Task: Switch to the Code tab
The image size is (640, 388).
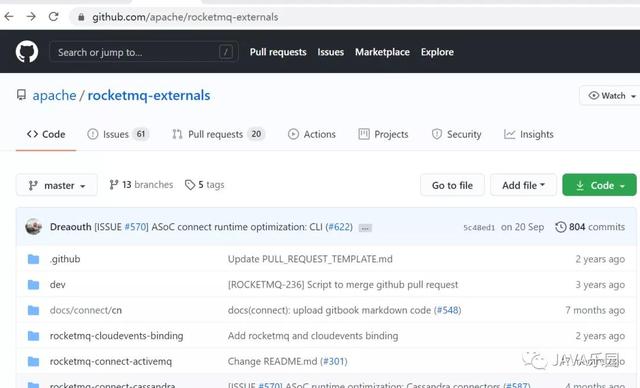Action: [46, 134]
